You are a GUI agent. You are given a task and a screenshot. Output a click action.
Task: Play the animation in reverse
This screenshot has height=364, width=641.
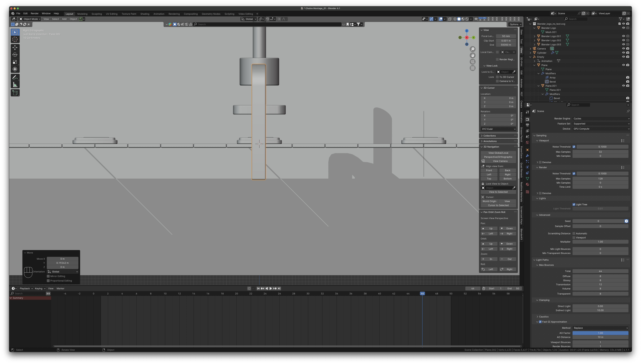click(267, 289)
